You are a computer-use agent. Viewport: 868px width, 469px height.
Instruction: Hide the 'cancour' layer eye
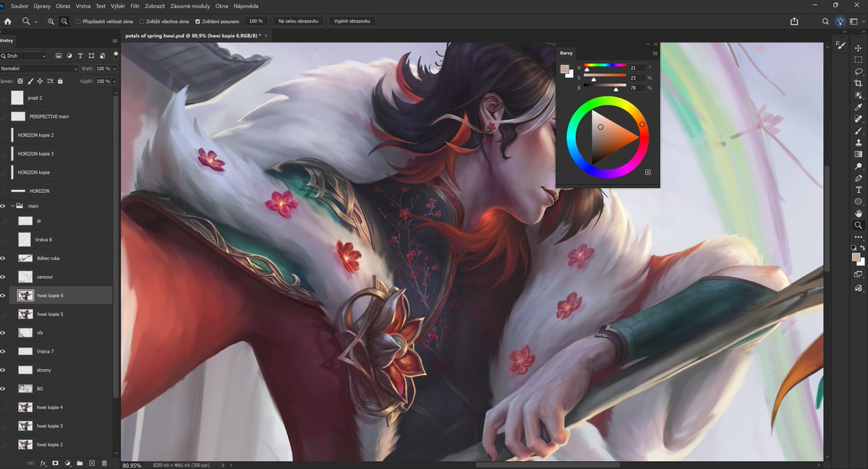(x=4, y=277)
